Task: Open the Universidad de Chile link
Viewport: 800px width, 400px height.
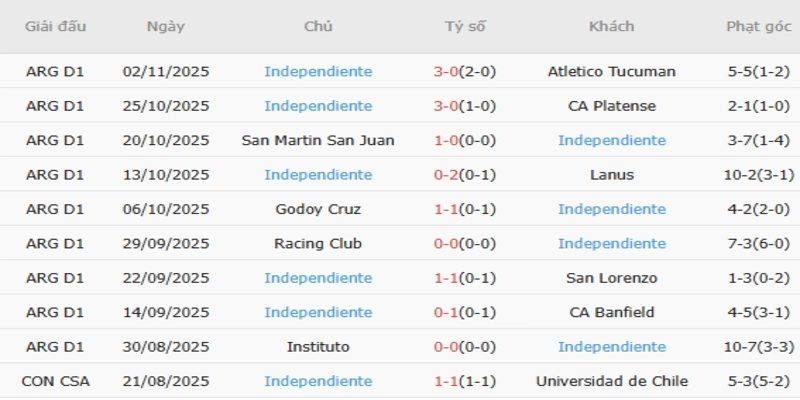Action: (x=611, y=381)
